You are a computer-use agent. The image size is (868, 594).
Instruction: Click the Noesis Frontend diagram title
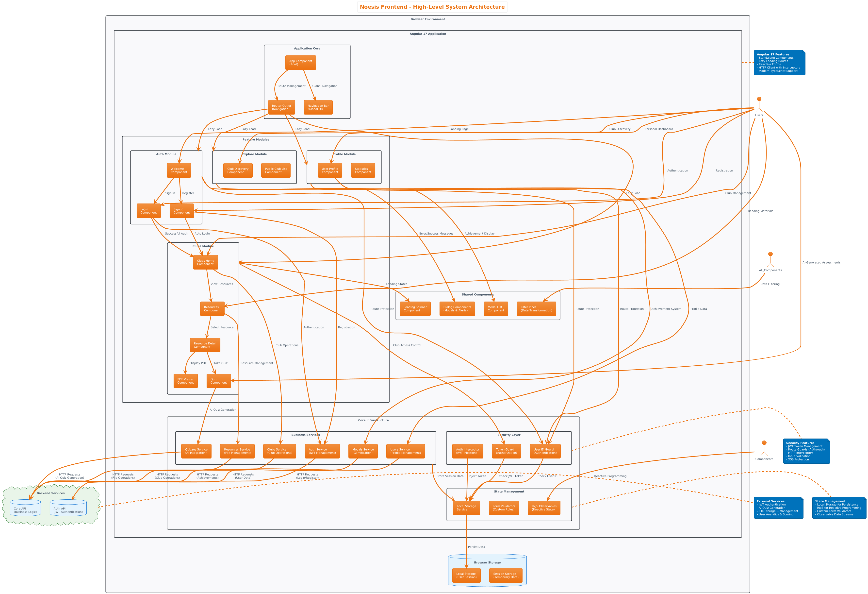(x=432, y=7)
